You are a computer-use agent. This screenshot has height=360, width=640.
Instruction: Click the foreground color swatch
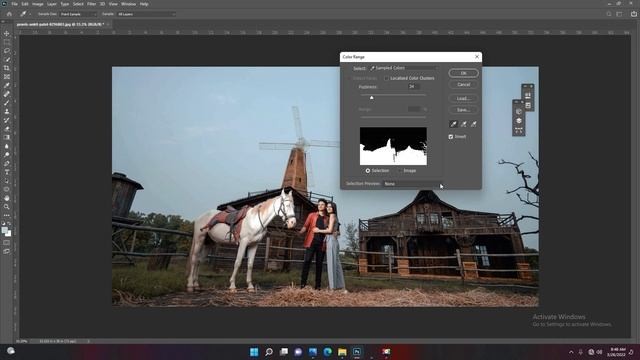click(4, 231)
